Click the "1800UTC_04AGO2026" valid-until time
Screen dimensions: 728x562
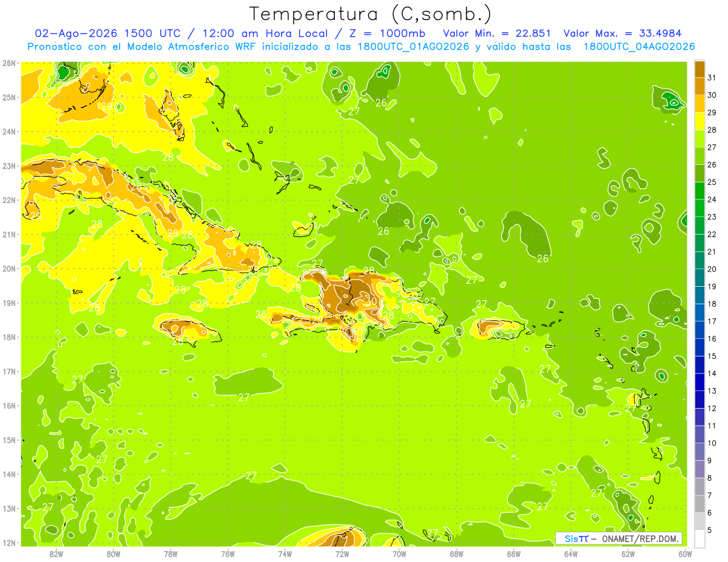click(639, 47)
